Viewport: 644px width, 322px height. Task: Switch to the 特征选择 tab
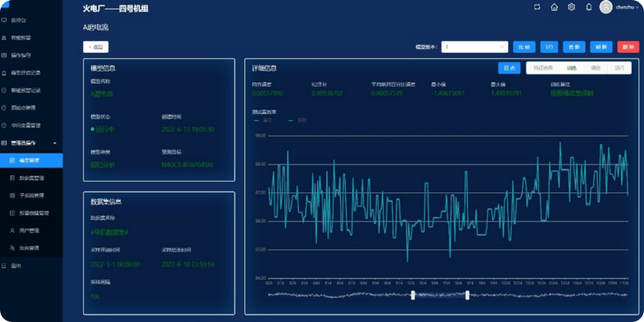[543, 68]
